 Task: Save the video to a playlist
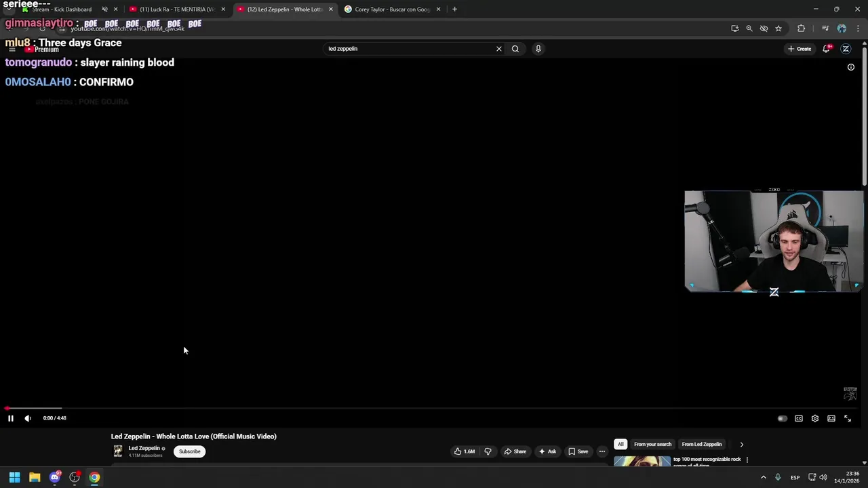click(578, 451)
